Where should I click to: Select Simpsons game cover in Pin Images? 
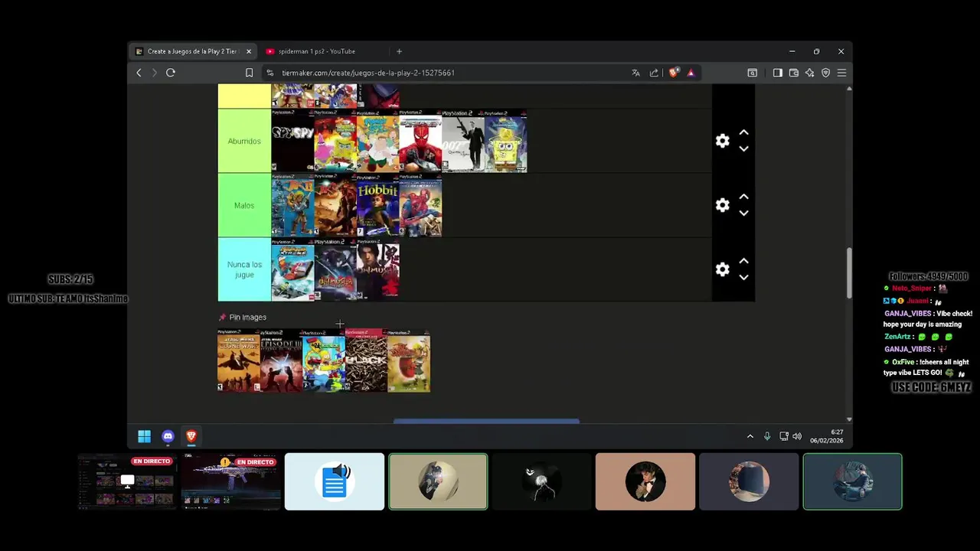(324, 360)
